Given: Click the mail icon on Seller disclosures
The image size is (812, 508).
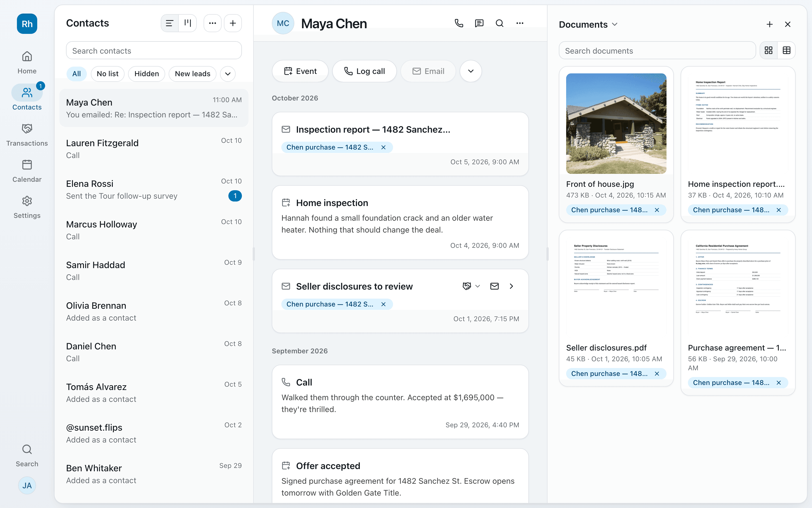Looking at the screenshot, I should (x=494, y=286).
